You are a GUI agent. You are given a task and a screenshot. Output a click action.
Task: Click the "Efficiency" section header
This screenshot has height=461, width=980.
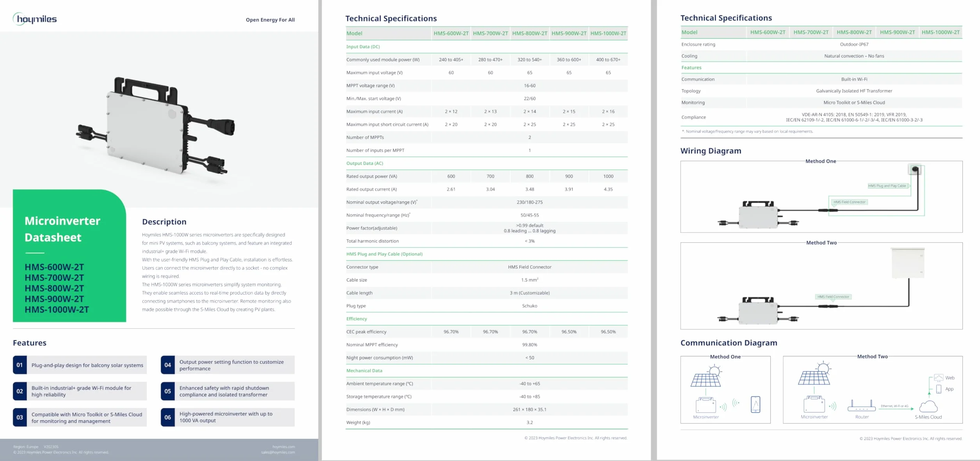tap(356, 319)
